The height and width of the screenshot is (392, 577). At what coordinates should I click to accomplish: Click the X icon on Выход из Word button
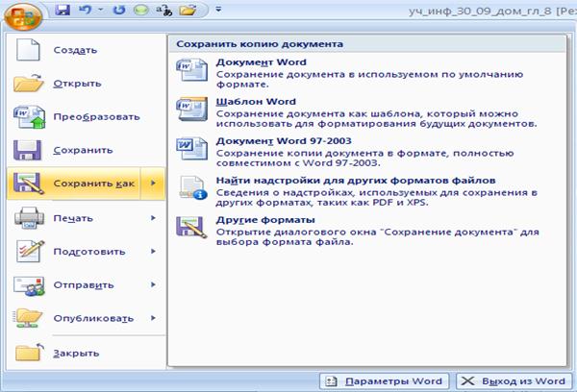467,381
